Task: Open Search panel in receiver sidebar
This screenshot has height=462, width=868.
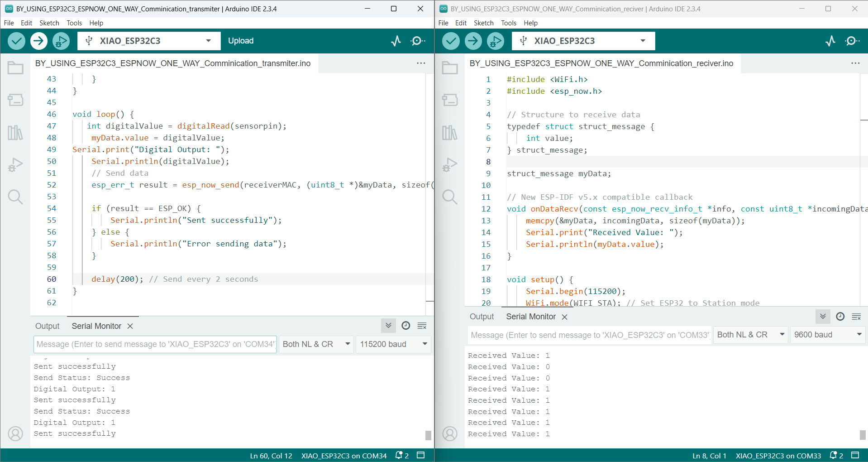Action: click(x=450, y=197)
